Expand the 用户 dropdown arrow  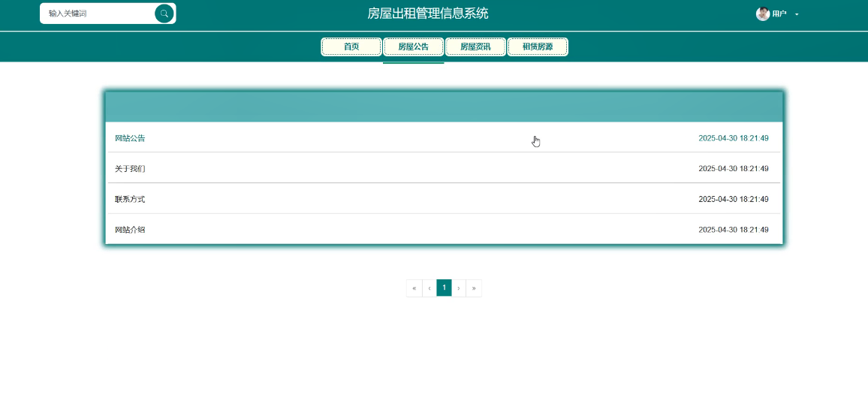point(797,14)
